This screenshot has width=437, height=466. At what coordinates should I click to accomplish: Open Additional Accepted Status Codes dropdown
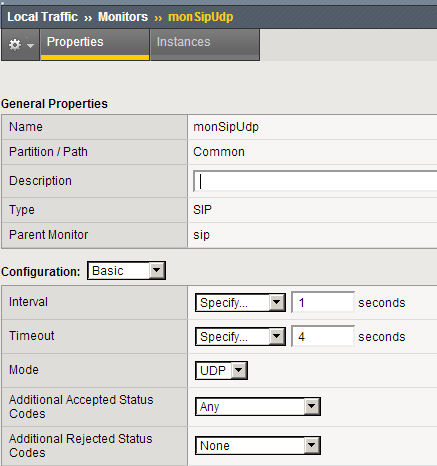[x=258, y=406]
